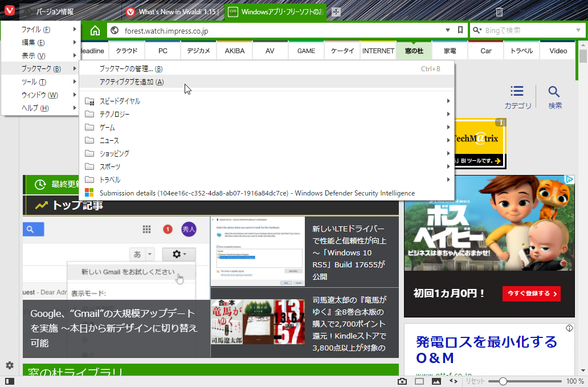Screen dimensions: 588x387
Task: Click the site info globe icon
Action: tap(115, 30)
